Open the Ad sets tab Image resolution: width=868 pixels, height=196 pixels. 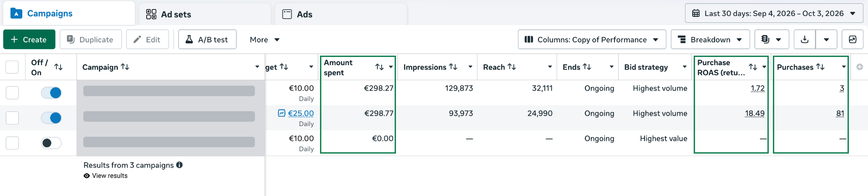tap(205, 14)
